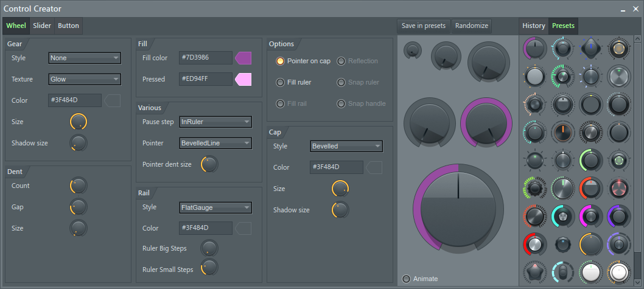Click the Pointer dent size knob
The image size is (644, 289).
tap(209, 164)
